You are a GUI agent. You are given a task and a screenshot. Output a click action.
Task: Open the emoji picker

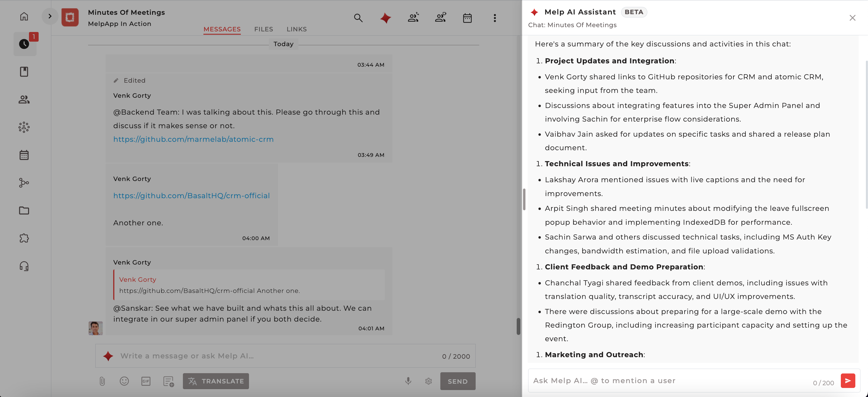pyautogui.click(x=124, y=381)
